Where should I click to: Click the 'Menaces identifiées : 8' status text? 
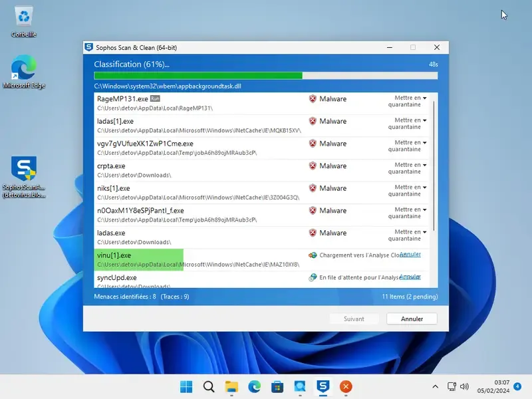pos(125,297)
